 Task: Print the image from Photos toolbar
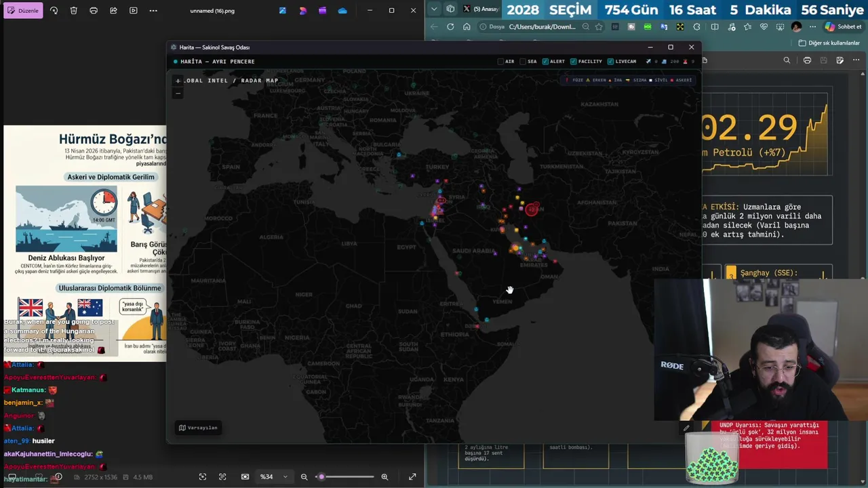(x=94, y=11)
